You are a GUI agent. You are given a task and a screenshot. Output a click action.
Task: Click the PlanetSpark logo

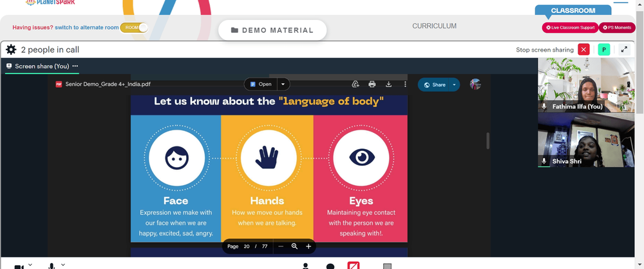pos(50,2)
